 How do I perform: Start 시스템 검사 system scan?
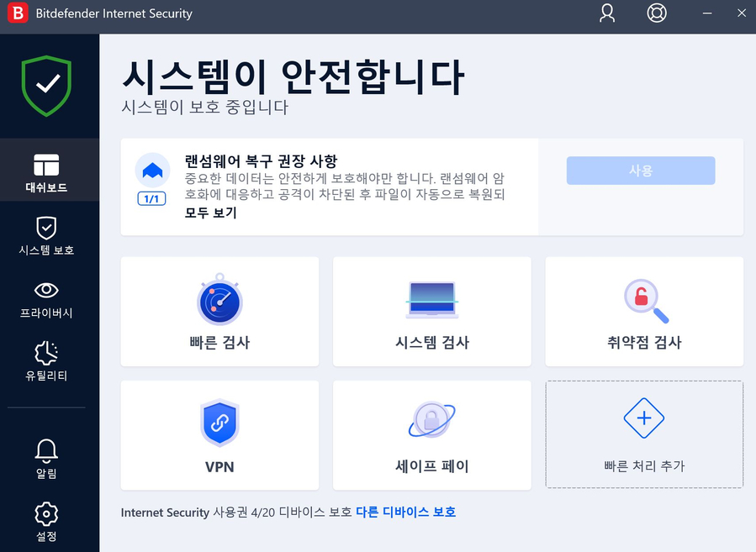432,311
